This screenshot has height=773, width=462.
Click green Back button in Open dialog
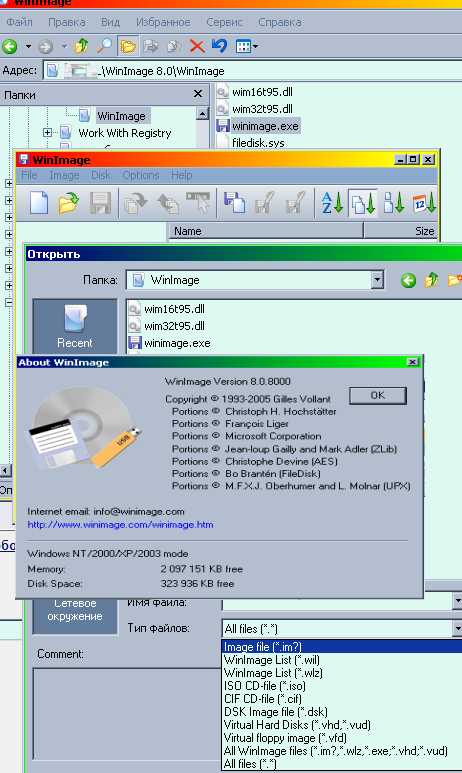pos(408,281)
